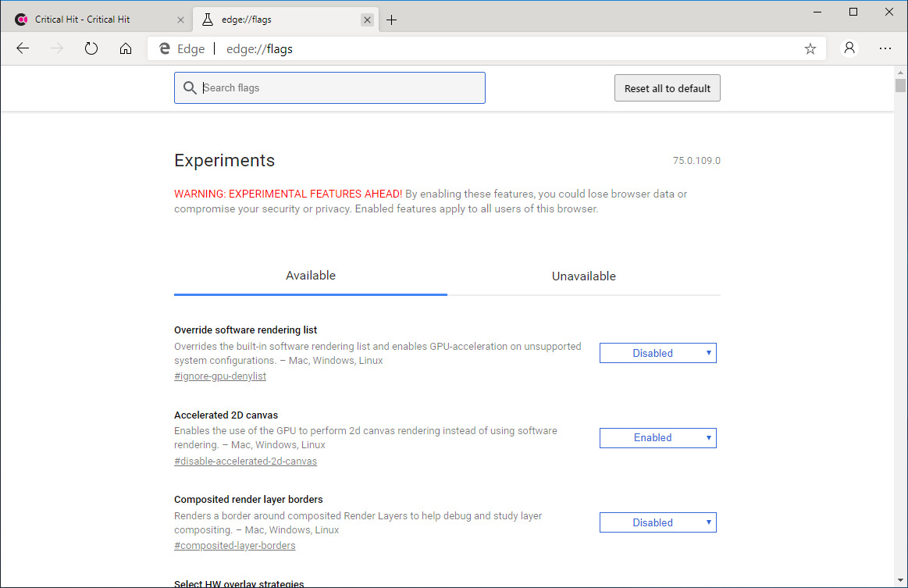Image resolution: width=908 pixels, height=588 pixels.
Task: Open the #ignore-gpu-denylist link
Action: 220,376
